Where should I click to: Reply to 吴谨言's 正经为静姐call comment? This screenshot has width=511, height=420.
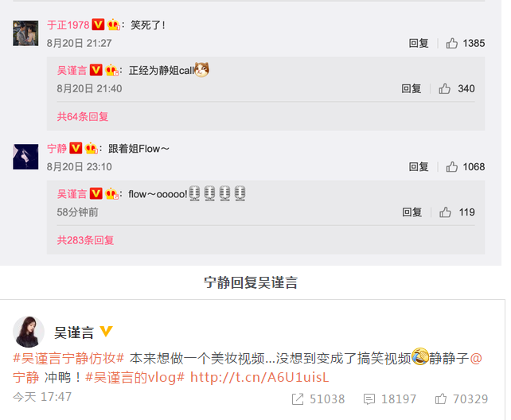pyautogui.click(x=412, y=88)
